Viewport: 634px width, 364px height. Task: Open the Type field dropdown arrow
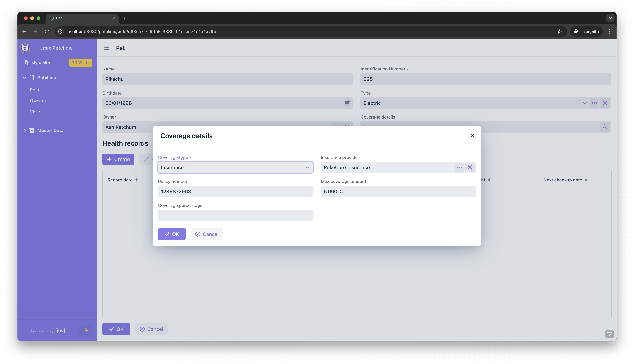[x=585, y=103]
